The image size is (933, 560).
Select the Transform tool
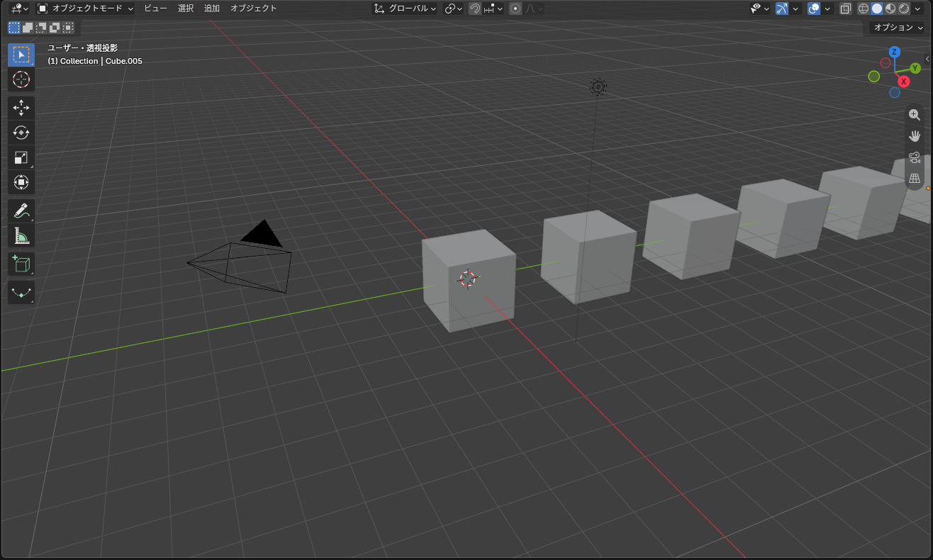pos(21,182)
